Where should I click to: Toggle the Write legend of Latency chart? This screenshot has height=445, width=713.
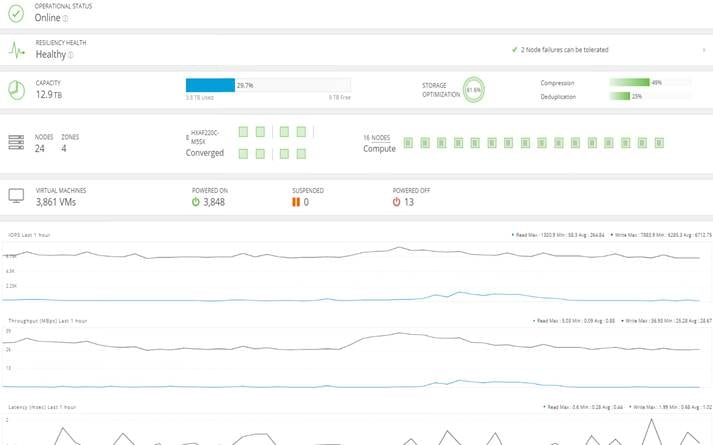(671, 407)
